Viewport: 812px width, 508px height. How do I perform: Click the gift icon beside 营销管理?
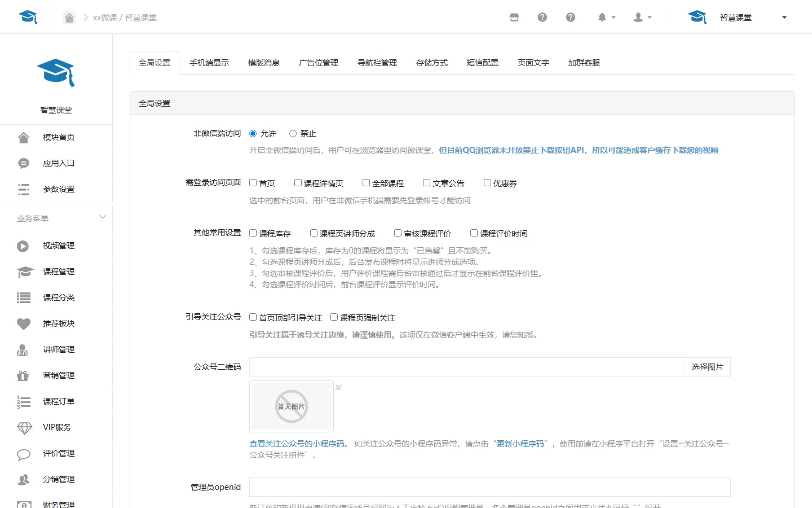point(23,375)
